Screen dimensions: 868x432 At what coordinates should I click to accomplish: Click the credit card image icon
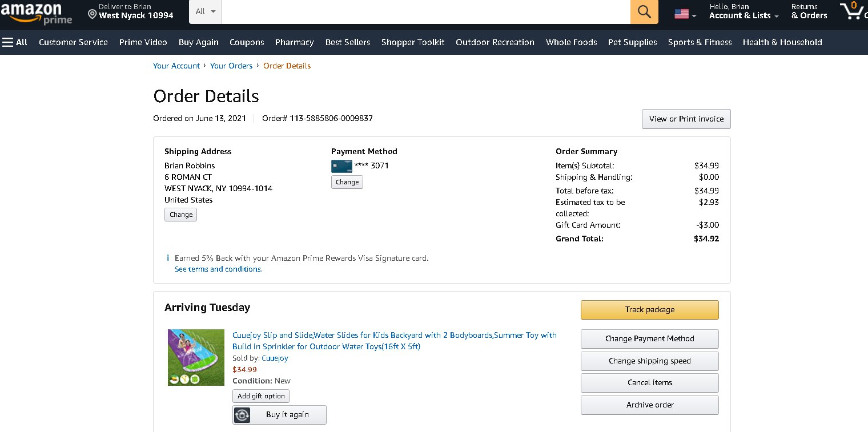[341, 166]
